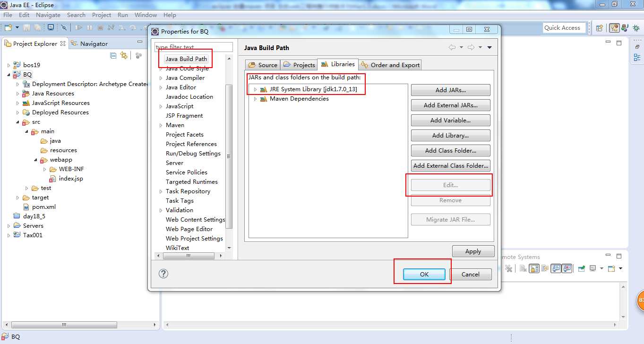Toggle Link with Editor in Project Explorer
This screenshot has height=344, width=644.
point(124,56)
